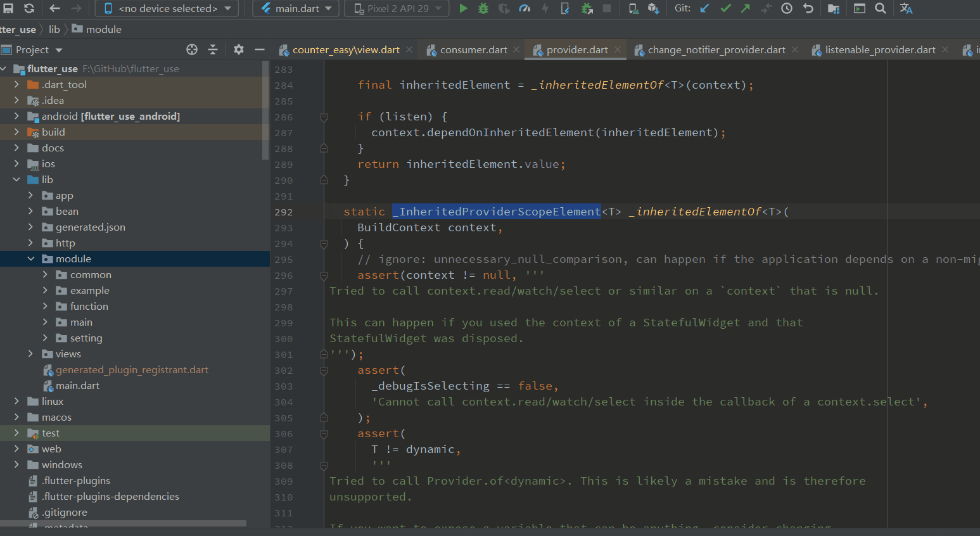
Task: Select the provider.dart tab
Action: (x=577, y=49)
